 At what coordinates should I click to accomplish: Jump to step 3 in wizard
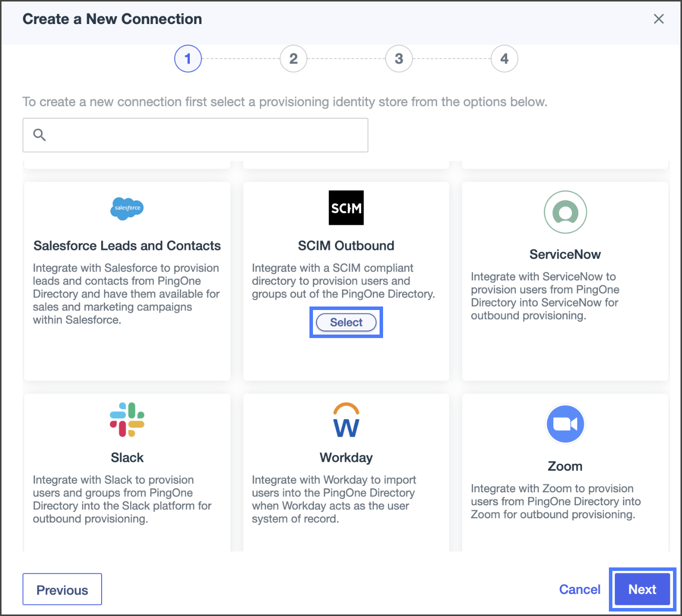tap(399, 59)
